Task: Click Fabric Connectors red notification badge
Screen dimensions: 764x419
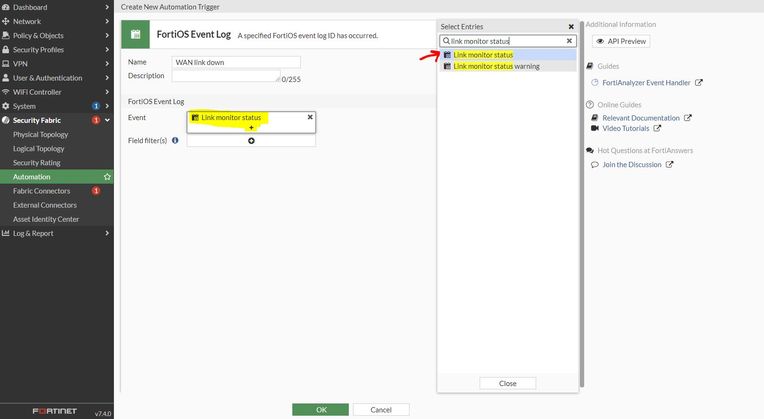Action: coord(96,191)
